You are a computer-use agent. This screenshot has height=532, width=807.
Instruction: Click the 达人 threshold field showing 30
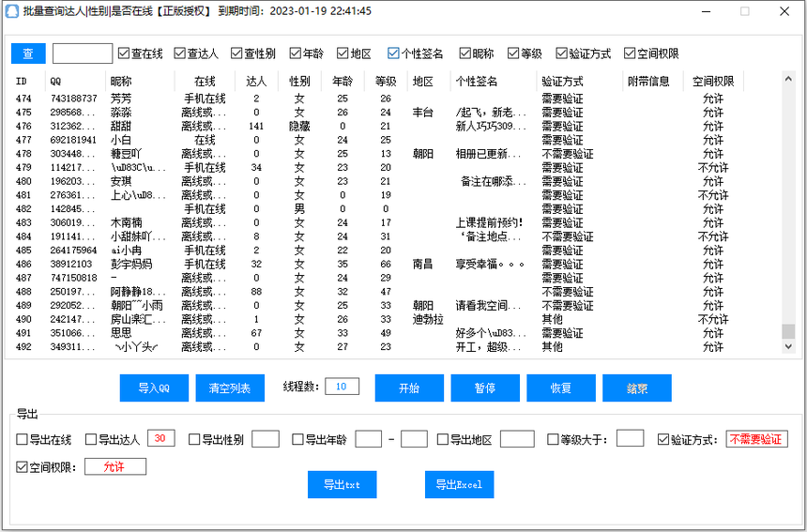click(x=161, y=438)
